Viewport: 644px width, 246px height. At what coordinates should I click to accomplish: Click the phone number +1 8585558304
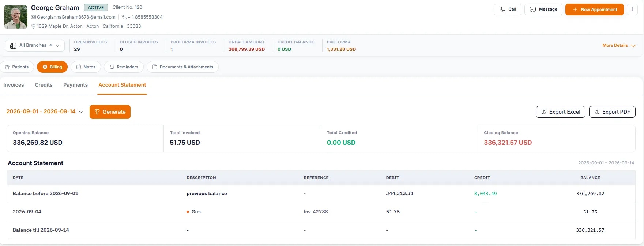pos(145,17)
